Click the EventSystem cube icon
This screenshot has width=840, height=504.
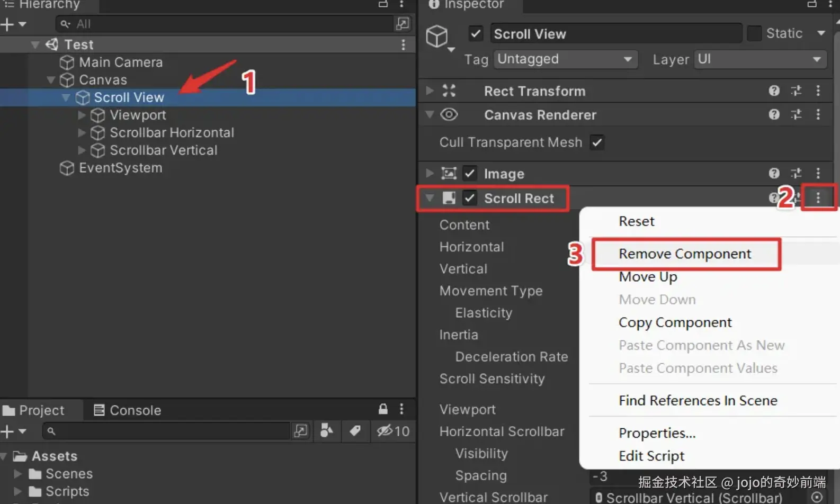point(67,168)
